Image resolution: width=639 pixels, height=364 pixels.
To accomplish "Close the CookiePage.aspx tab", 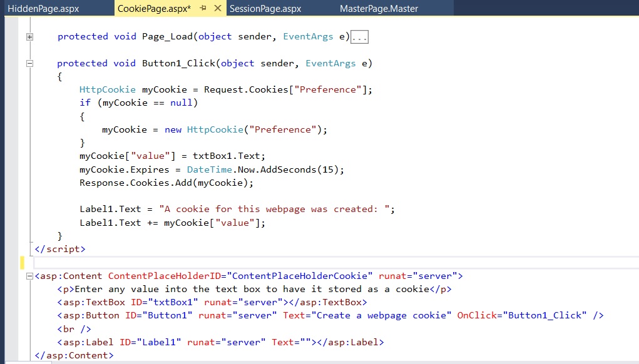I will coord(218,8).
